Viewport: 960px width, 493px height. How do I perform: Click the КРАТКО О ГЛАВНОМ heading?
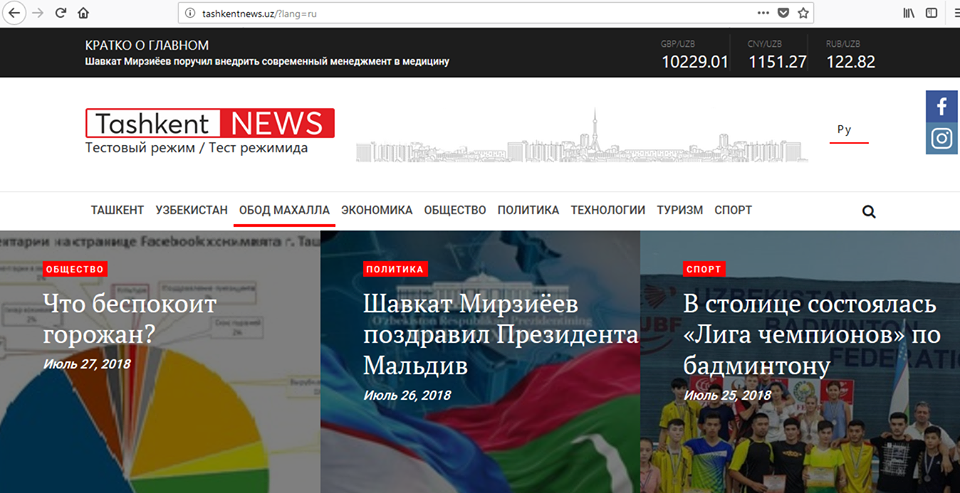pos(147,45)
